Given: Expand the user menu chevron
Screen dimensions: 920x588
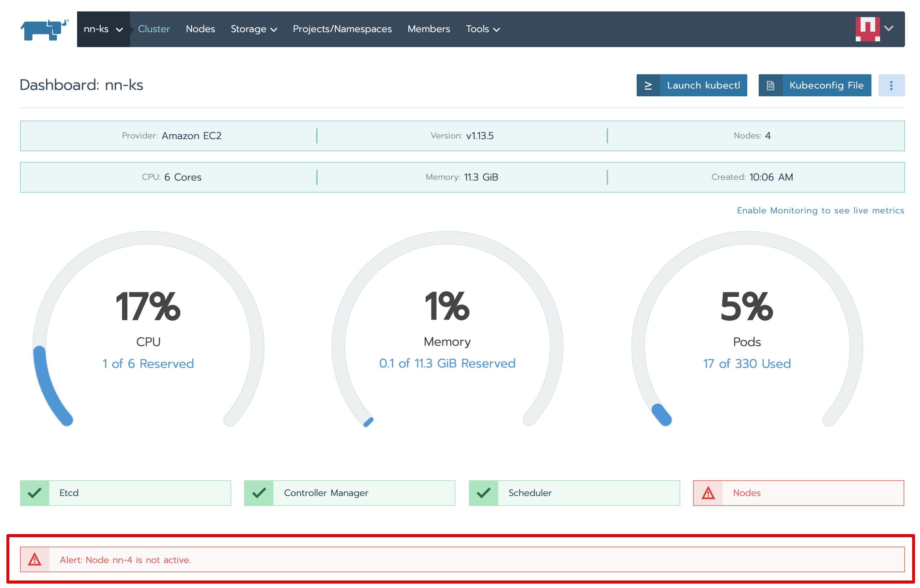Looking at the screenshot, I should click(889, 29).
